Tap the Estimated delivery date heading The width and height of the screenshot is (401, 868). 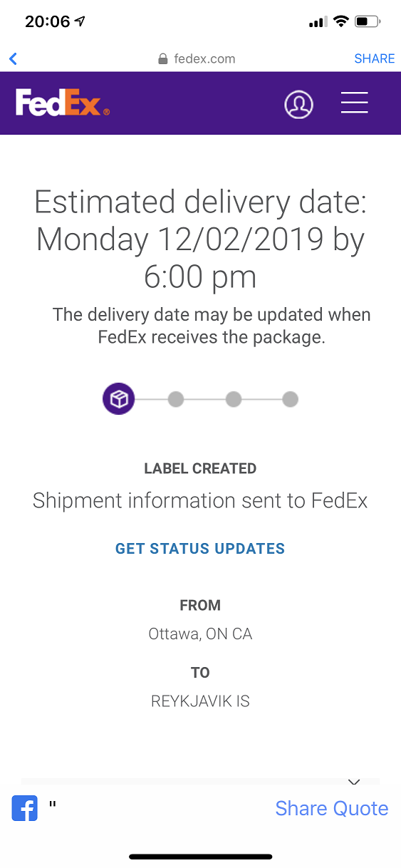click(x=200, y=239)
